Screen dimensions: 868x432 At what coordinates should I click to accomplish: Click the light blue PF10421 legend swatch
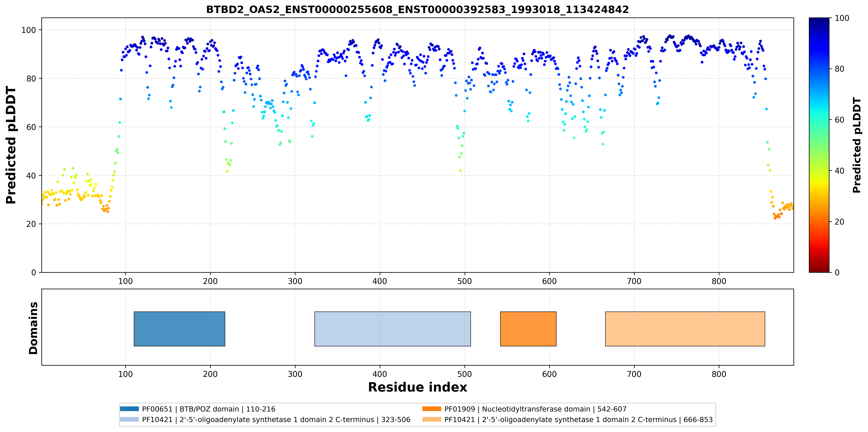[x=129, y=419]
